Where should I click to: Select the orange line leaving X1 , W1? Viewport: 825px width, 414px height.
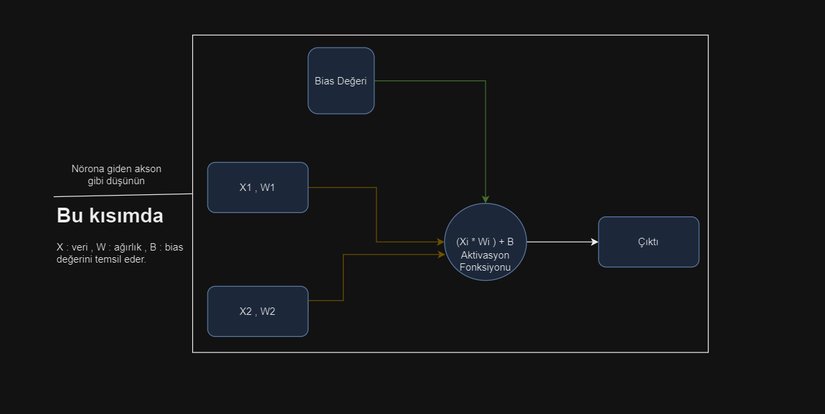click(340, 187)
